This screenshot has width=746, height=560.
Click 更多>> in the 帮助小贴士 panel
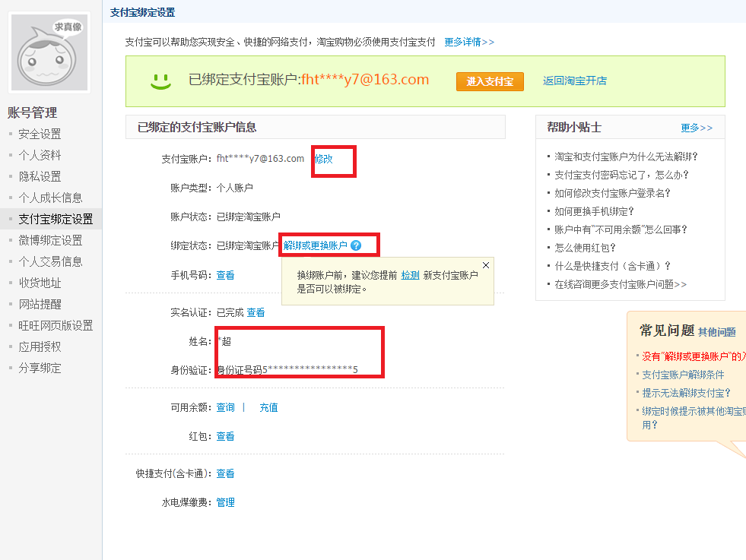[697, 128]
